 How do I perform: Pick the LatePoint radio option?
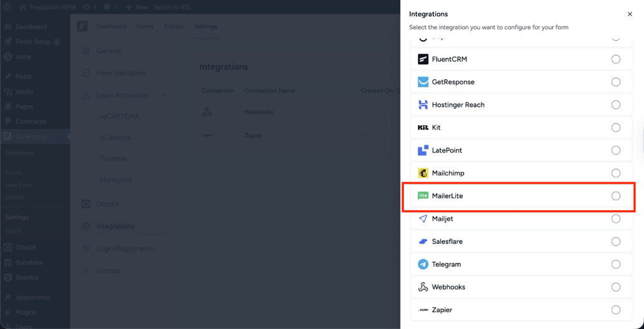616,150
